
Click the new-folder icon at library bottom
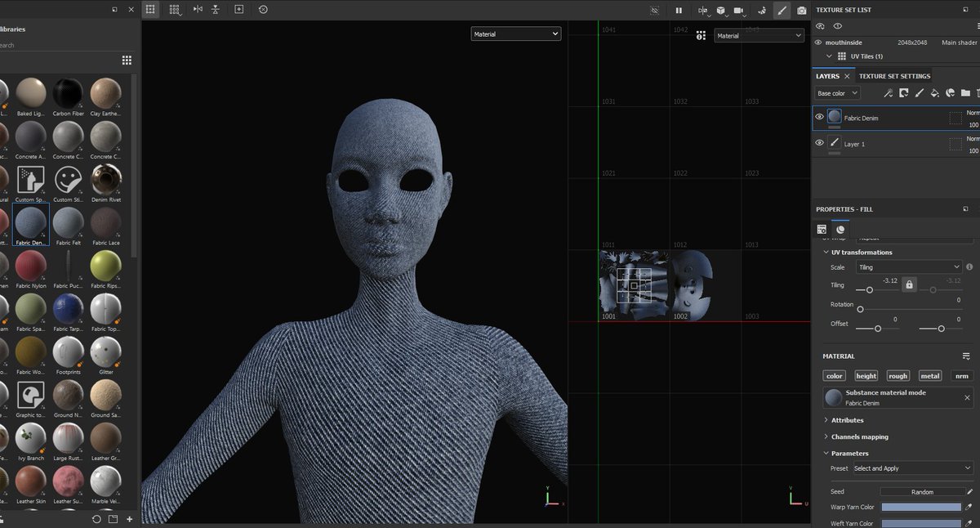pyautogui.click(x=113, y=519)
